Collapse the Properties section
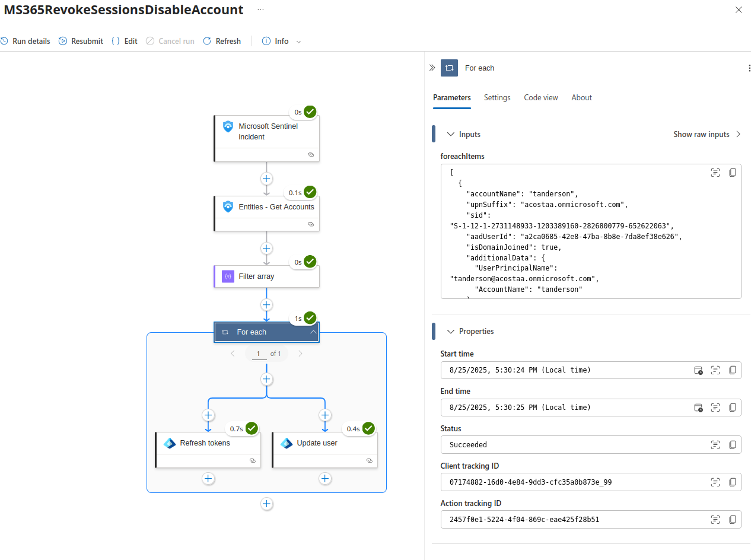 [x=451, y=331]
